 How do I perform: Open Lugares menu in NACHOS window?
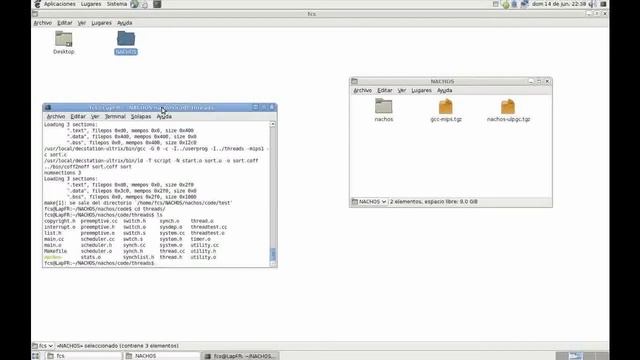click(x=421, y=90)
